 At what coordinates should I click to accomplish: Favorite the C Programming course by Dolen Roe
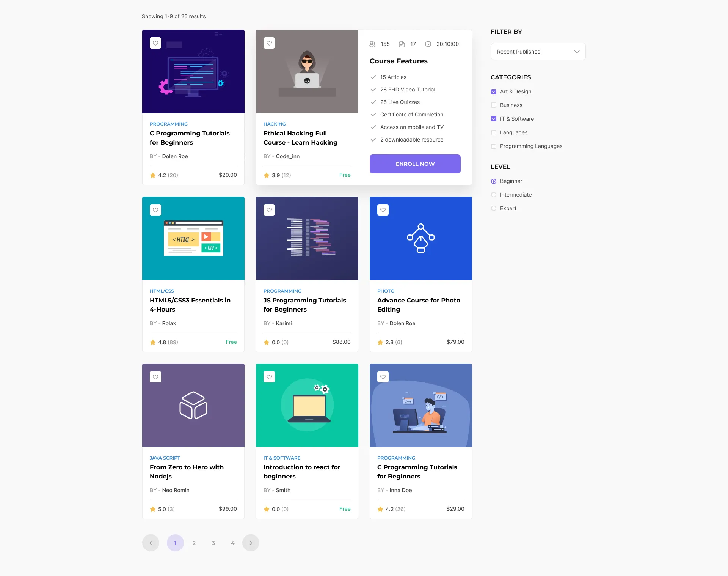155,43
